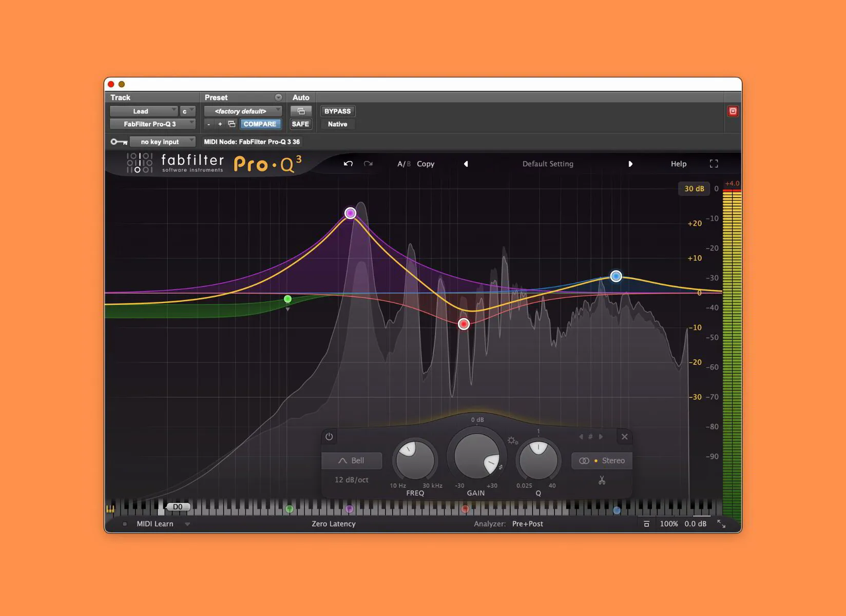Click the undo arrow in the header

pyautogui.click(x=348, y=163)
